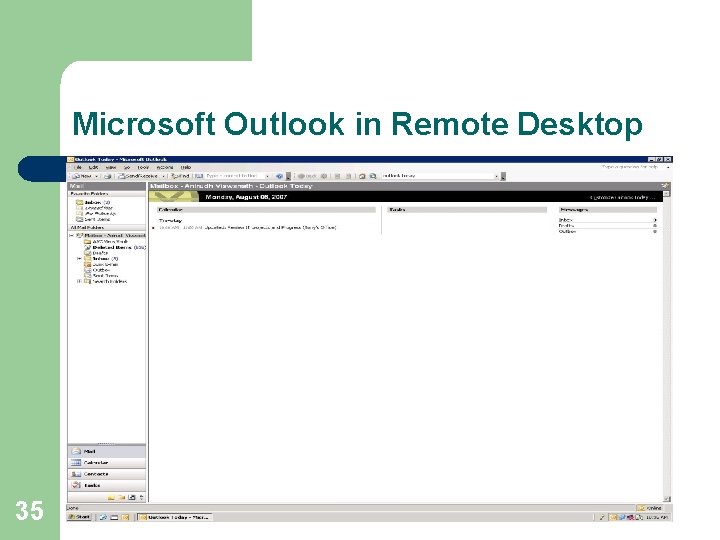This screenshot has width=720, height=540.
Task: Open the Tools menu
Action: coord(143,168)
